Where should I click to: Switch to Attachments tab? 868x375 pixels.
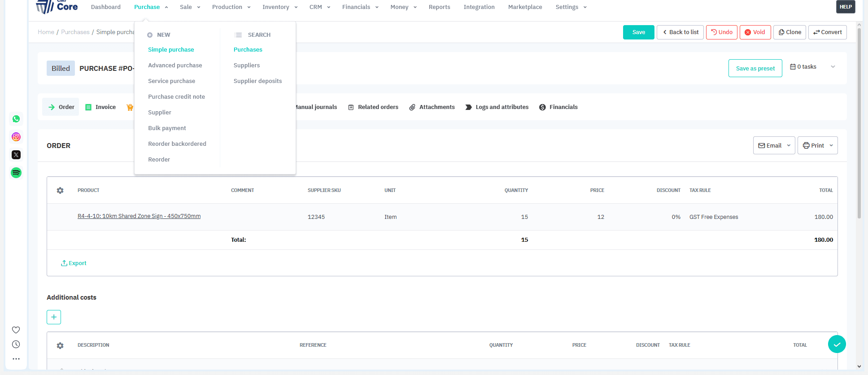point(432,107)
